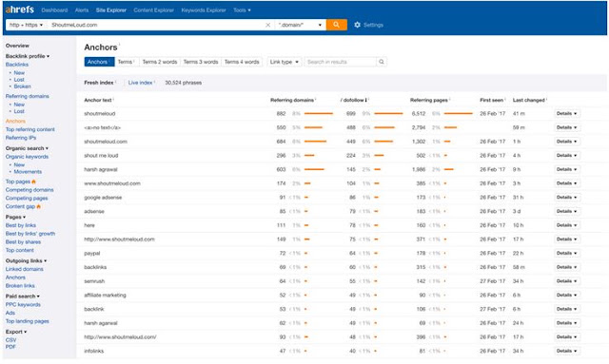Open the *.domain/* mode dropdown
This screenshot has width=609, height=364.
click(300, 25)
